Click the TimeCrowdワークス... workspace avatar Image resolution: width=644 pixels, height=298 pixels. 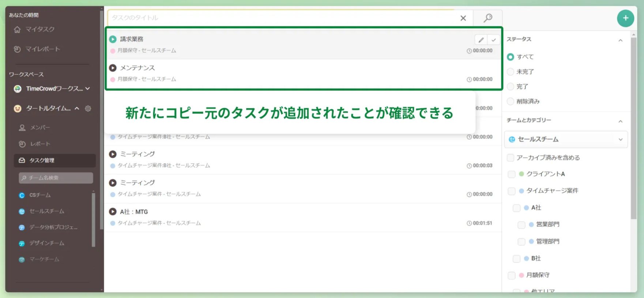click(18, 89)
